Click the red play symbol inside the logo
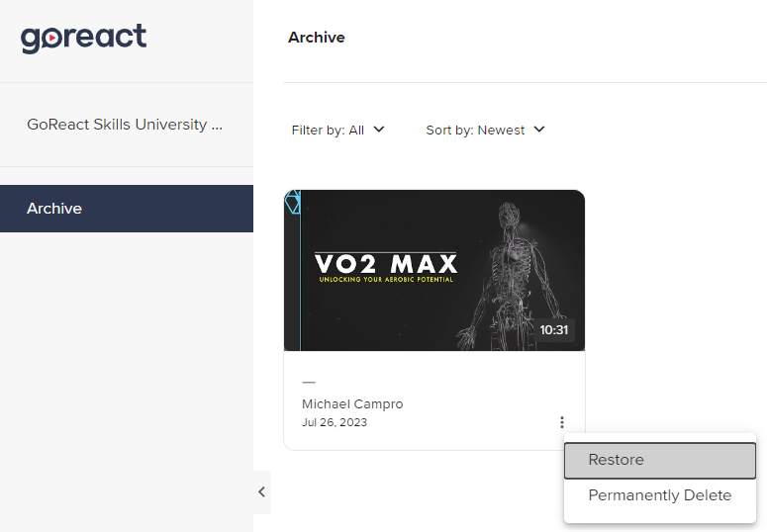 point(52,39)
